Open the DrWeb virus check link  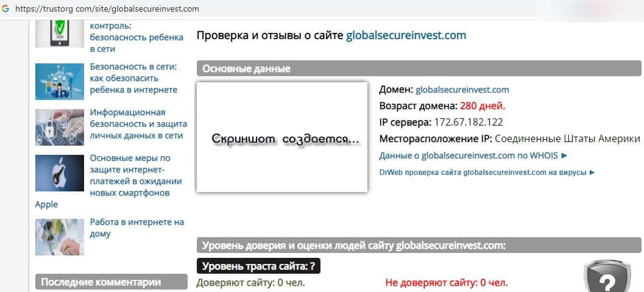coord(487,173)
